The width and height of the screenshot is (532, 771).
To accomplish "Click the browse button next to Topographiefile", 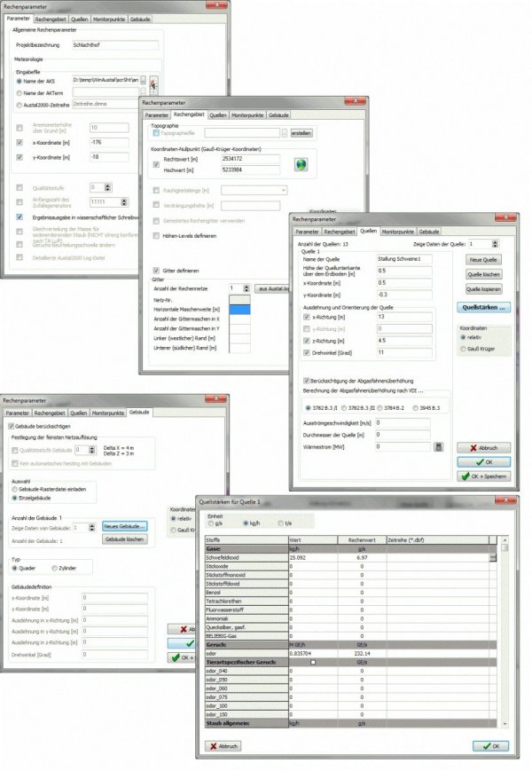I will pyautogui.click(x=284, y=132).
